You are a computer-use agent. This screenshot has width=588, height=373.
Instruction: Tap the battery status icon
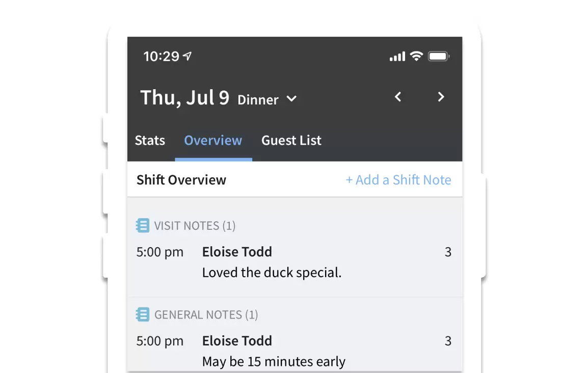pyautogui.click(x=439, y=56)
